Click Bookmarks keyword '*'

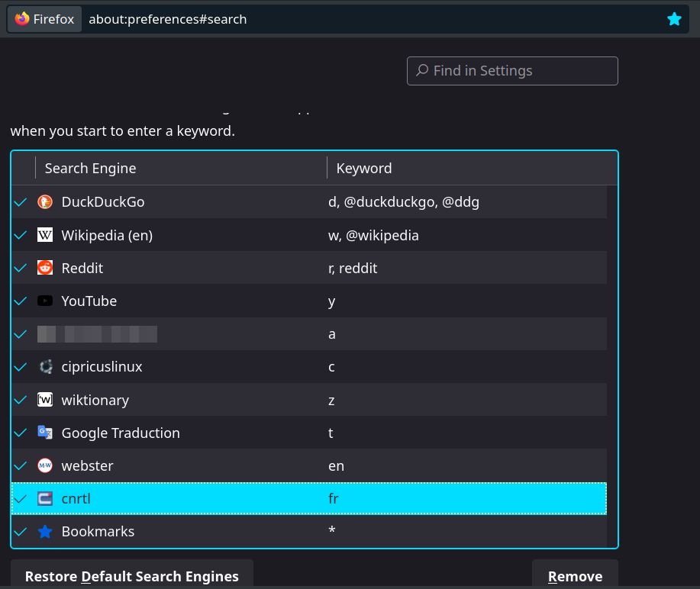pos(332,529)
